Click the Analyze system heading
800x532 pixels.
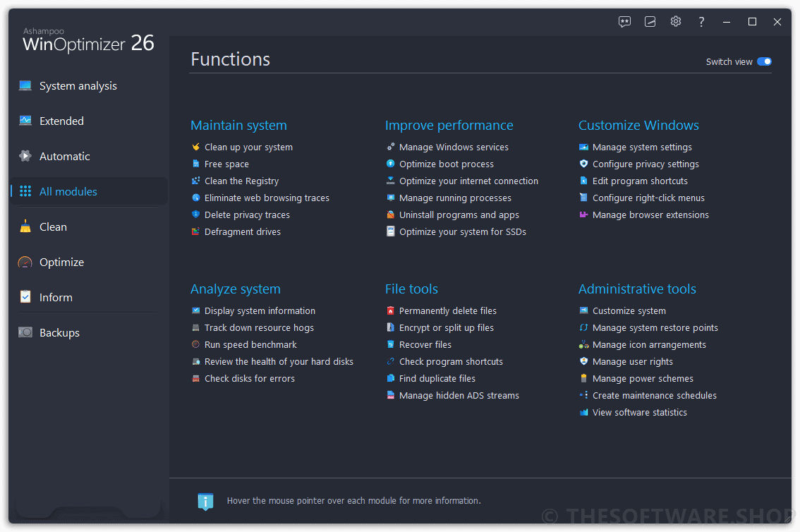(x=235, y=289)
